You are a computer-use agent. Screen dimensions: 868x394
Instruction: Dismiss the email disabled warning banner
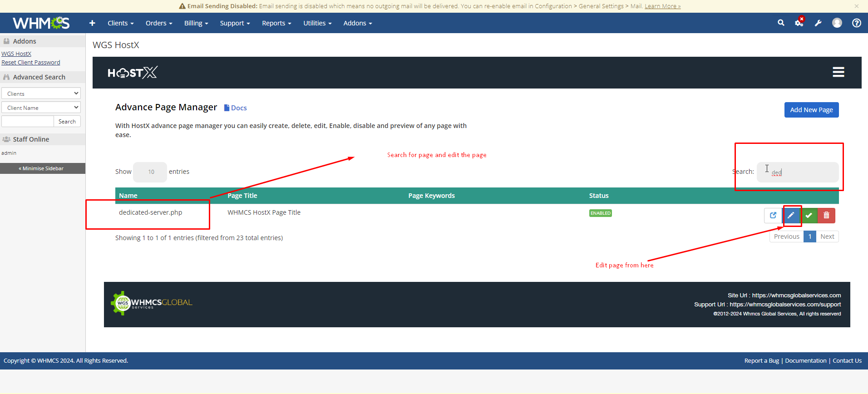click(x=856, y=6)
